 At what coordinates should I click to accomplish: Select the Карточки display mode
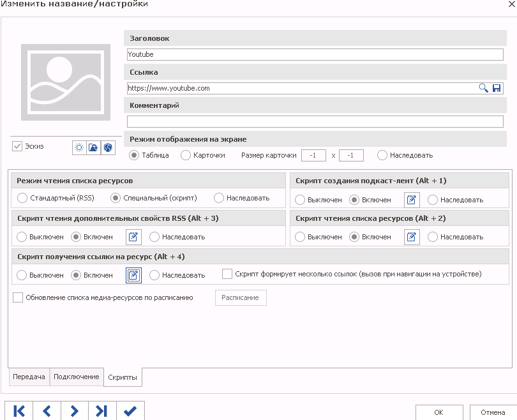click(186, 155)
